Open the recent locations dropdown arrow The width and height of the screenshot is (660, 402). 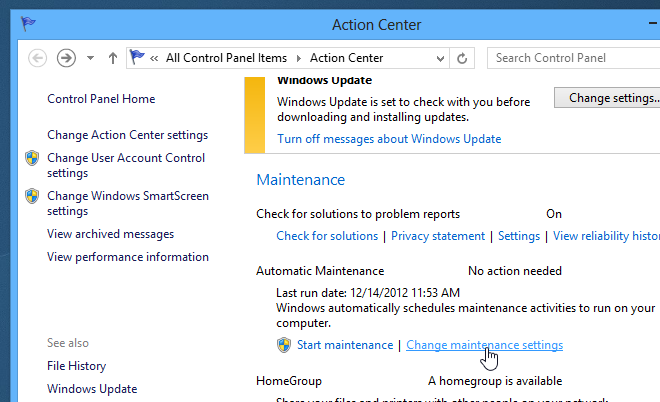90,58
